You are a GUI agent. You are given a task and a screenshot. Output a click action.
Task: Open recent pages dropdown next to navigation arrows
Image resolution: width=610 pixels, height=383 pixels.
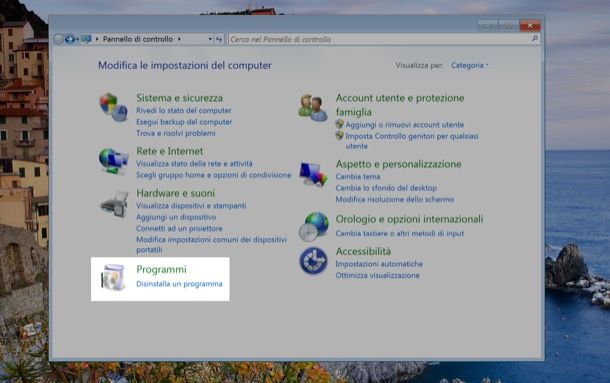77,39
